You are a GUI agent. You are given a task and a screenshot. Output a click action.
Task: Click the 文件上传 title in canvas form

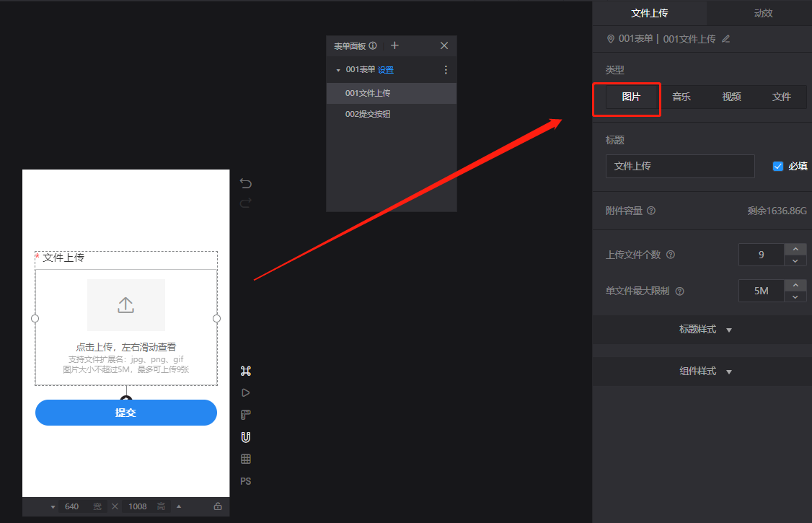click(63, 258)
